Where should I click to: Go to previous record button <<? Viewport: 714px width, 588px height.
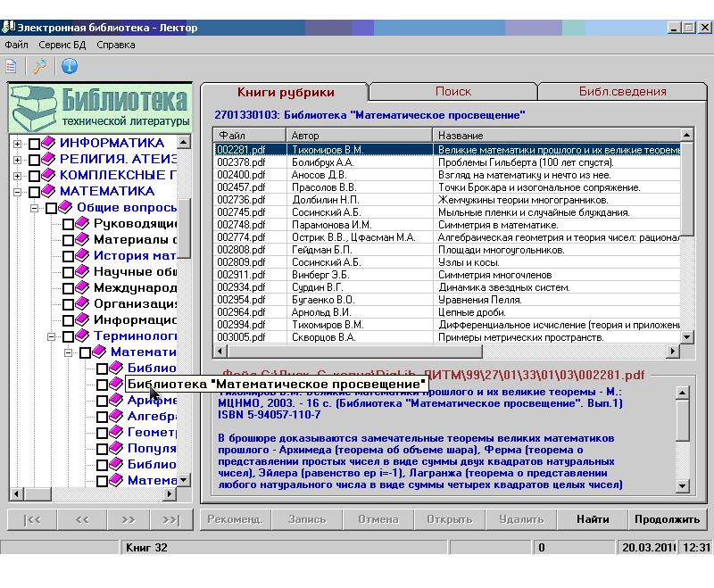(x=82, y=519)
